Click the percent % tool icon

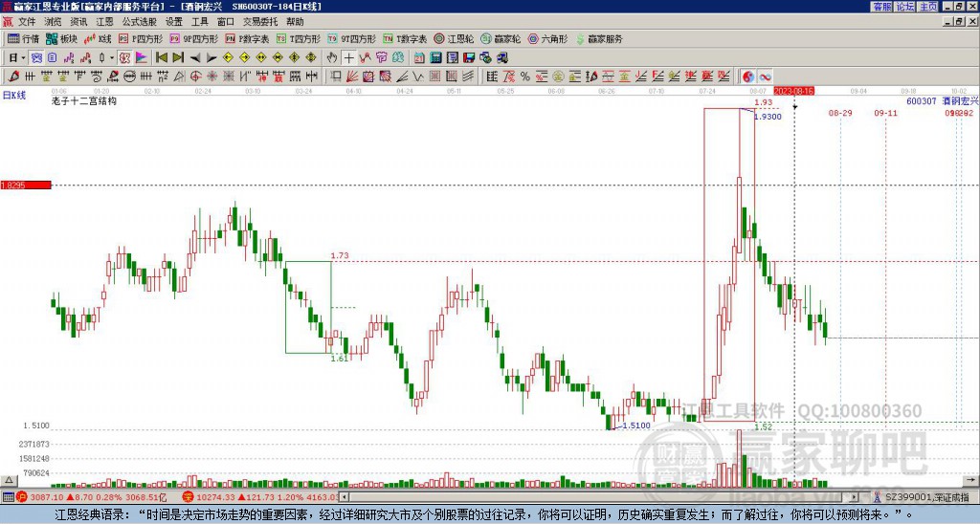click(524, 76)
